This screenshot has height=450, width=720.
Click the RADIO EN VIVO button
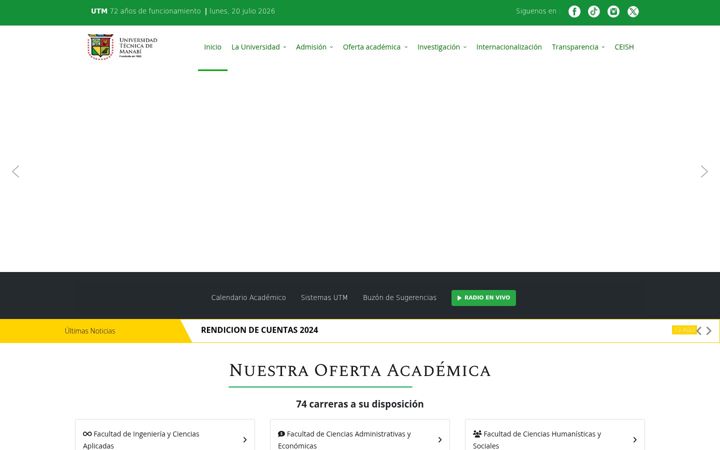point(484,298)
